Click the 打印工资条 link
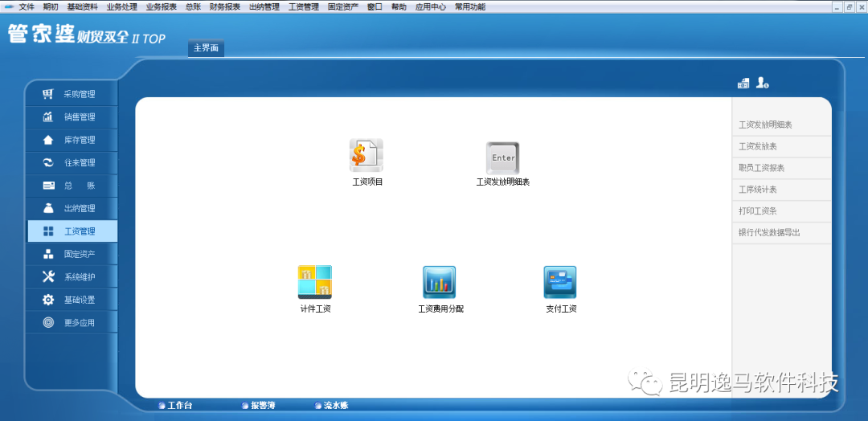868x421 pixels. click(757, 211)
